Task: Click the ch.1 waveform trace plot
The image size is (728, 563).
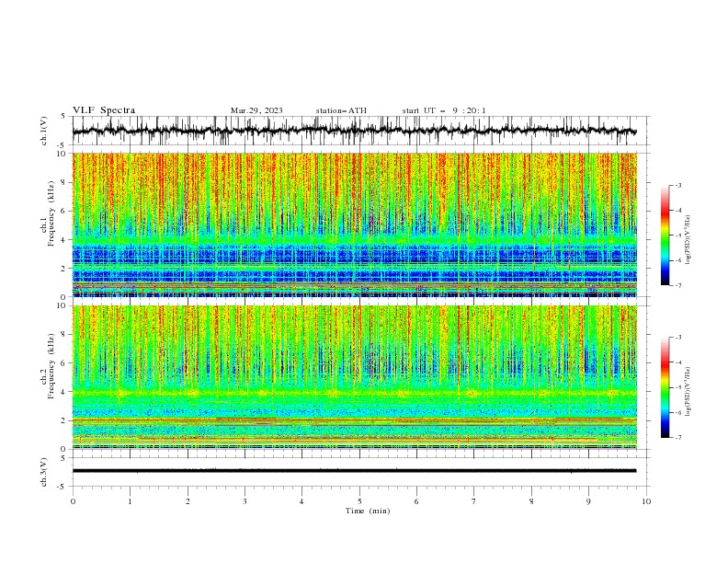Action: click(354, 131)
